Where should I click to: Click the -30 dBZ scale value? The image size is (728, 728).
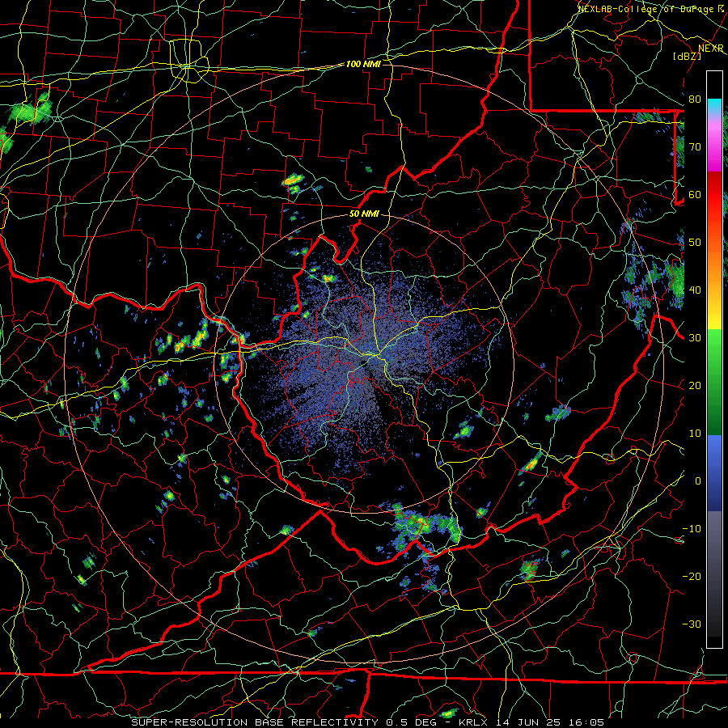pyautogui.click(x=692, y=624)
